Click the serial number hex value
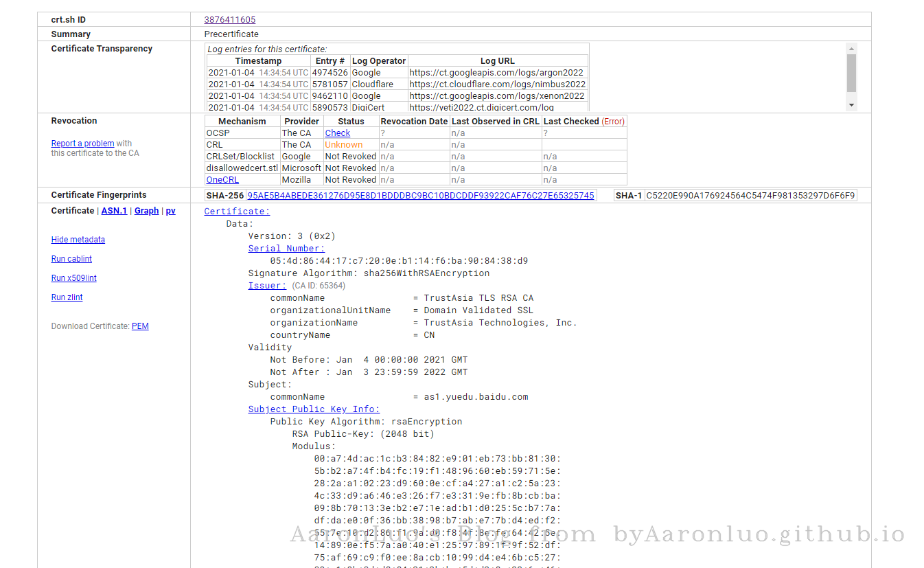924x568 pixels. [399, 261]
